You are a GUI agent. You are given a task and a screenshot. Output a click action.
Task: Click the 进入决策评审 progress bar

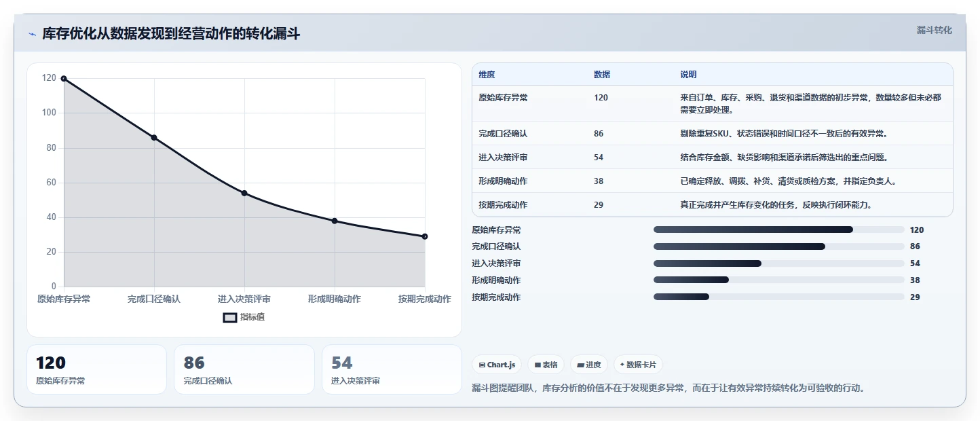point(778,263)
